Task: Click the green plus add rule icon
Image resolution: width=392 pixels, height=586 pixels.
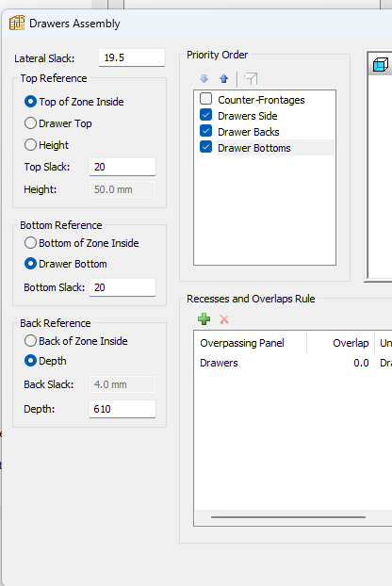Action: (204, 319)
